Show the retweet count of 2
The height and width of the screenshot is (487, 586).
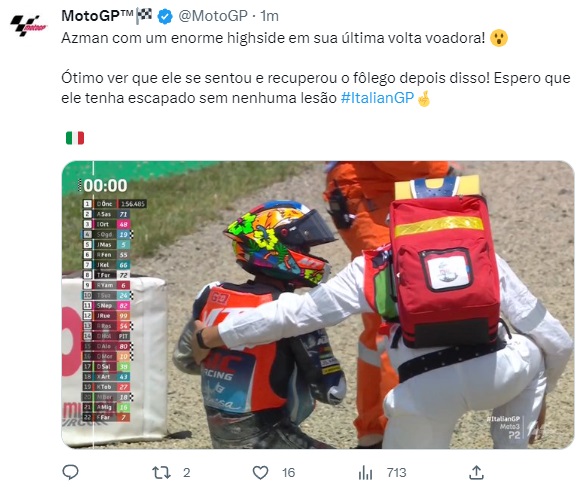tap(186, 473)
